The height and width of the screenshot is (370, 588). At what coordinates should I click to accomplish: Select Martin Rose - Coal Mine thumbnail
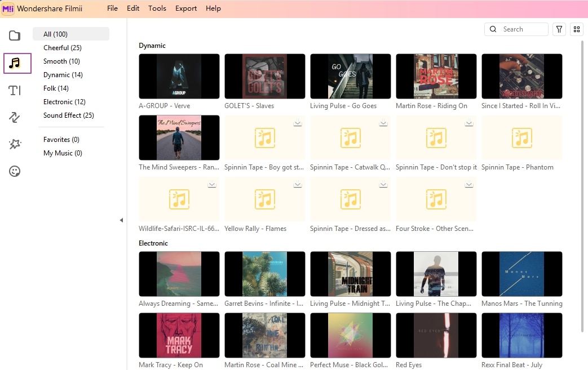[265, 336]
